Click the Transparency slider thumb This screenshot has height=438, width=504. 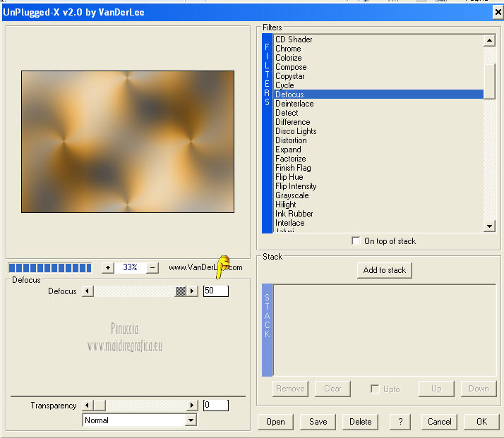pyautogui.click(x=100, y=406)
